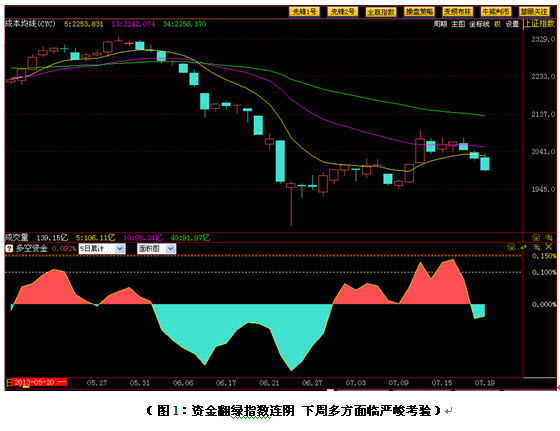Click the zoom magnifier in 成交量 row

click(x=549, y=237)
